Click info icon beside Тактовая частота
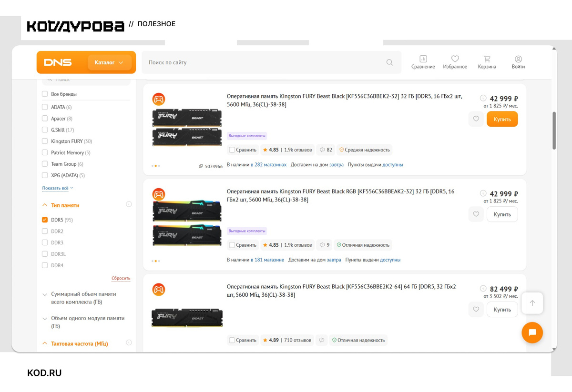572x392 pixels. [129, 342]
